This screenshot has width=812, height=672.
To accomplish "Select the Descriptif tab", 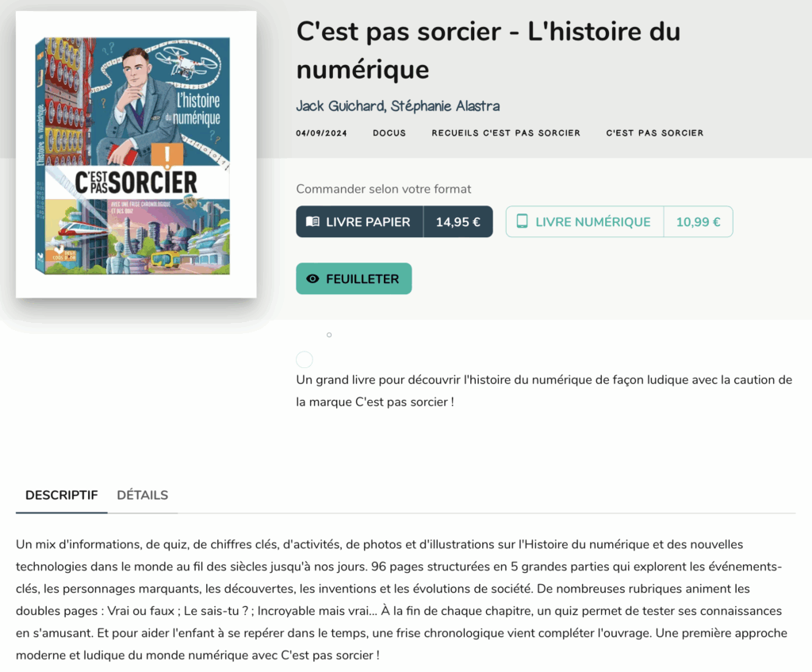I will [x=62, y=495].
